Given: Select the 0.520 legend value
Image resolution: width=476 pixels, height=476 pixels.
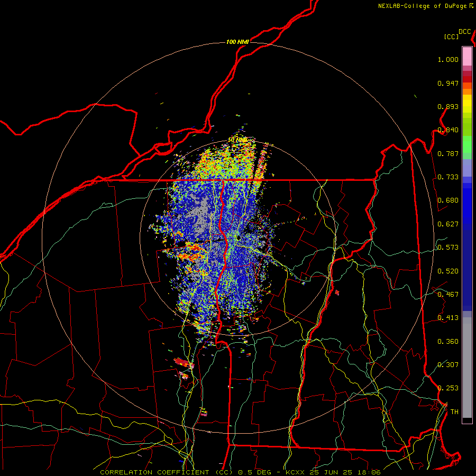Looking at the screenshot, I should (448, 271).
